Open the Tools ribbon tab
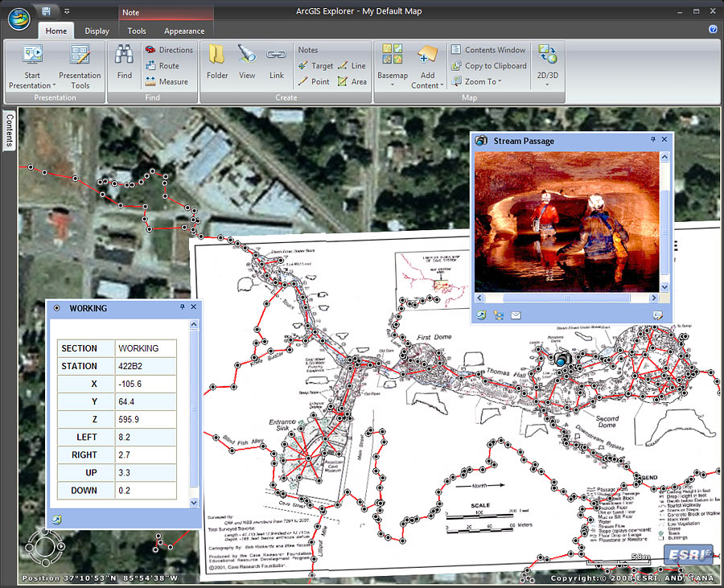The image size is (724, 588). click(137, 31)
